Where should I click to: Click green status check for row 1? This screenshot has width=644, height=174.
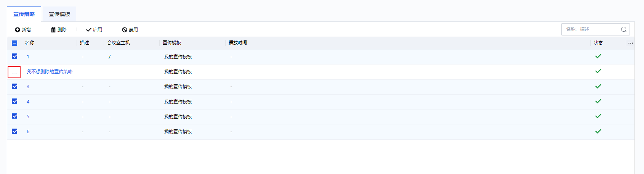598,56
